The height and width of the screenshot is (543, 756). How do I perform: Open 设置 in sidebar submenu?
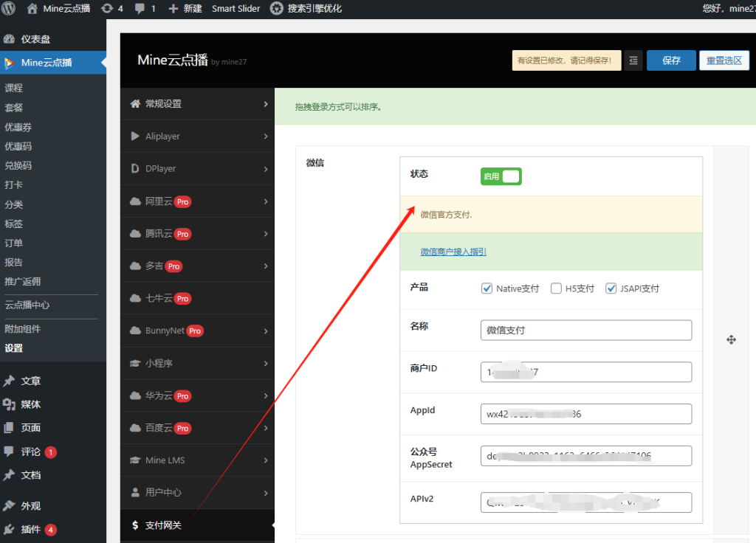[x=14, y=348]
